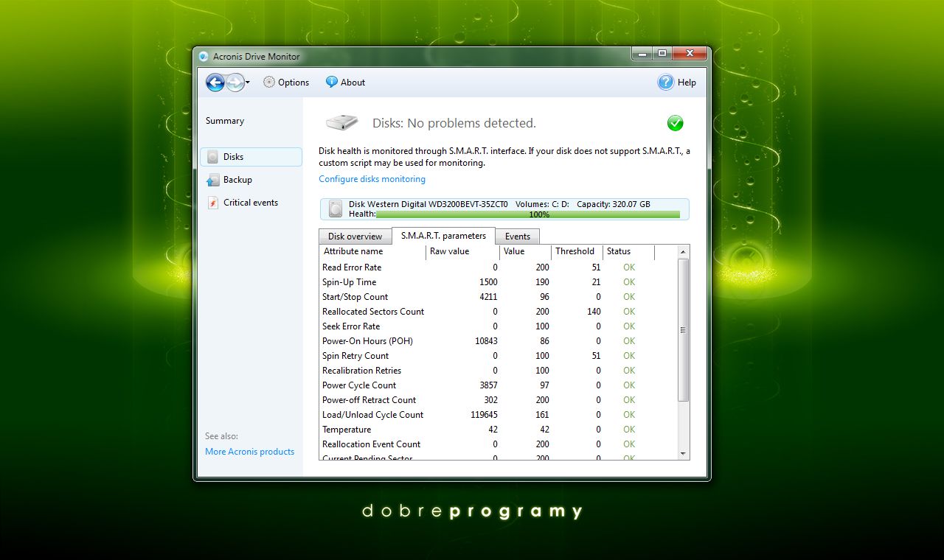This screenshot has width=944, height=560.
Task: Click the scrollbar up arrow in table
Action: point(683,252)
